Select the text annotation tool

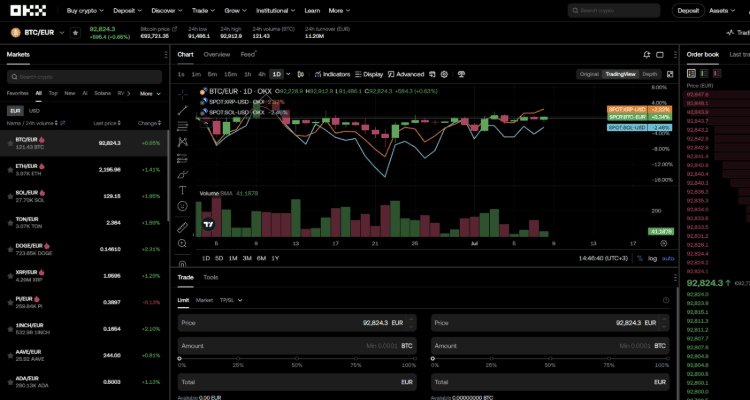coord(183,190)
